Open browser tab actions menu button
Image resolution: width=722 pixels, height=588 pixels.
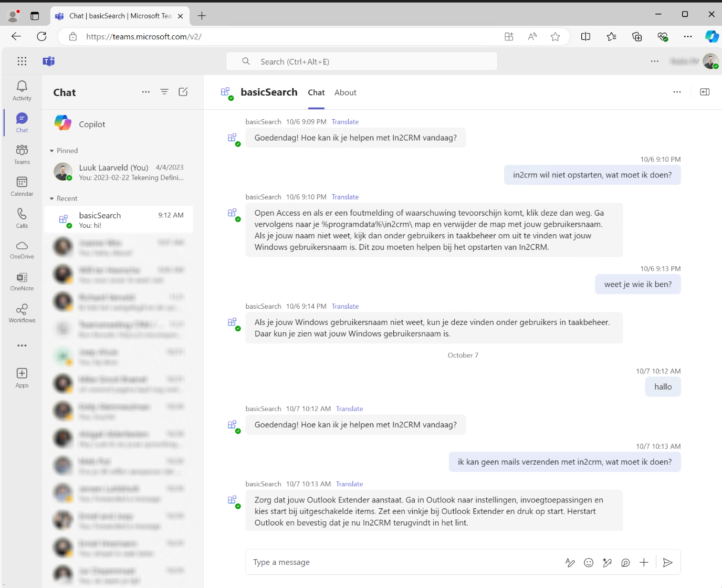[x=35, y=16]
